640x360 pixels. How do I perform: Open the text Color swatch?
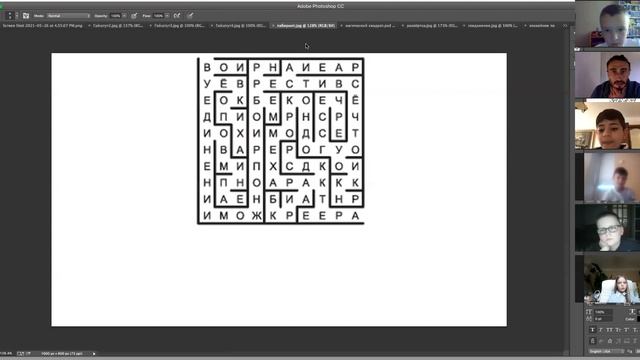[x=638, y=319]
